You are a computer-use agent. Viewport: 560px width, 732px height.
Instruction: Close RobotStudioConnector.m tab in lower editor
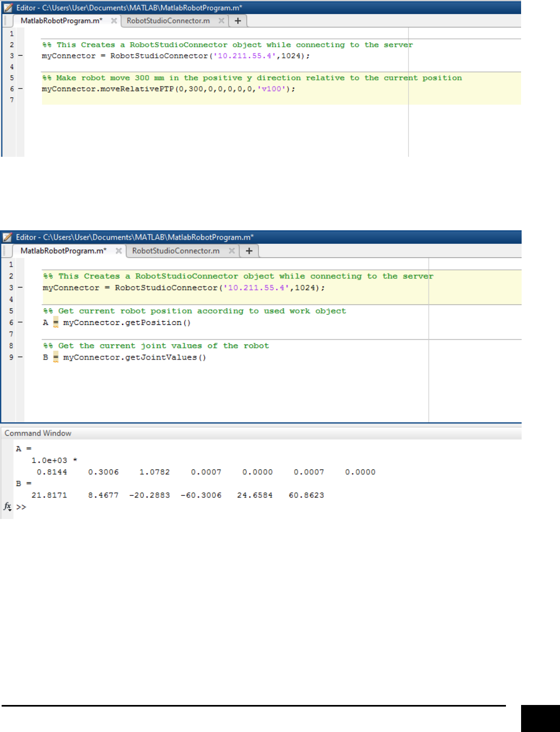coord(231,251)
